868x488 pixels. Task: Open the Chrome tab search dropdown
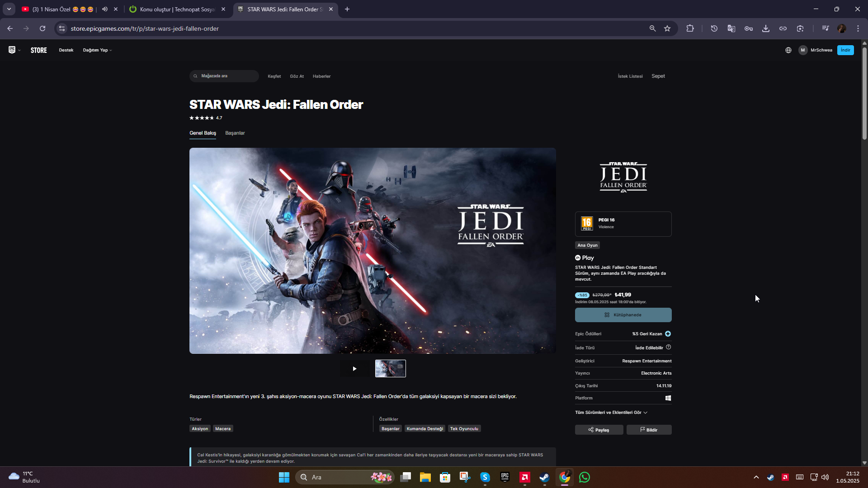[x=9, y=9]
